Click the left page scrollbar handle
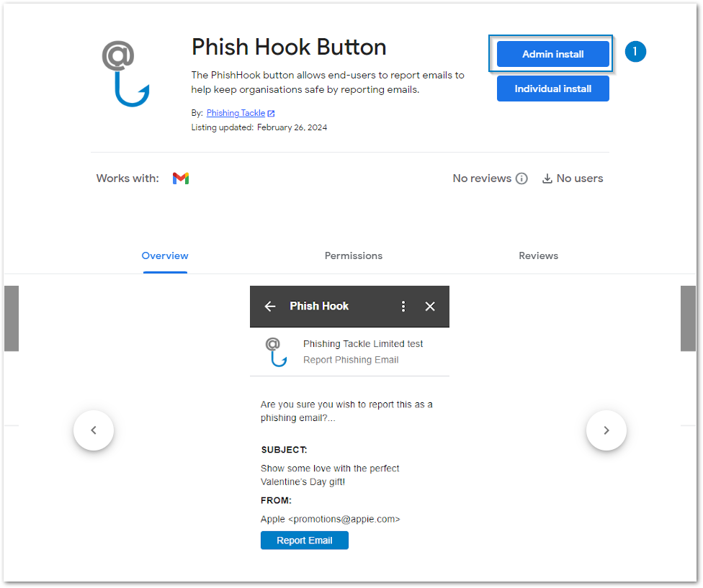This screenshot has width=703, height=588. click(12, 318)
